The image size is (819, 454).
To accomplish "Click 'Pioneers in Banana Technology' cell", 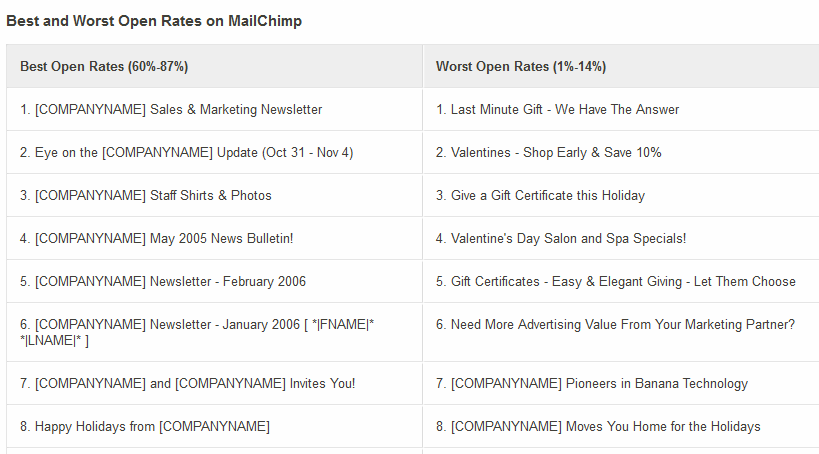I will click(x=621, y=383).
